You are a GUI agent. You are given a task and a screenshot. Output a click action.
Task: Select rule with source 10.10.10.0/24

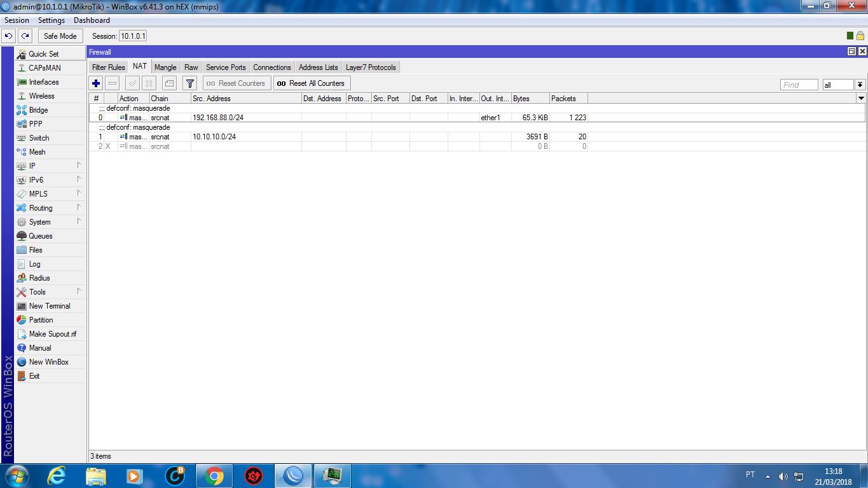[477, 137]
